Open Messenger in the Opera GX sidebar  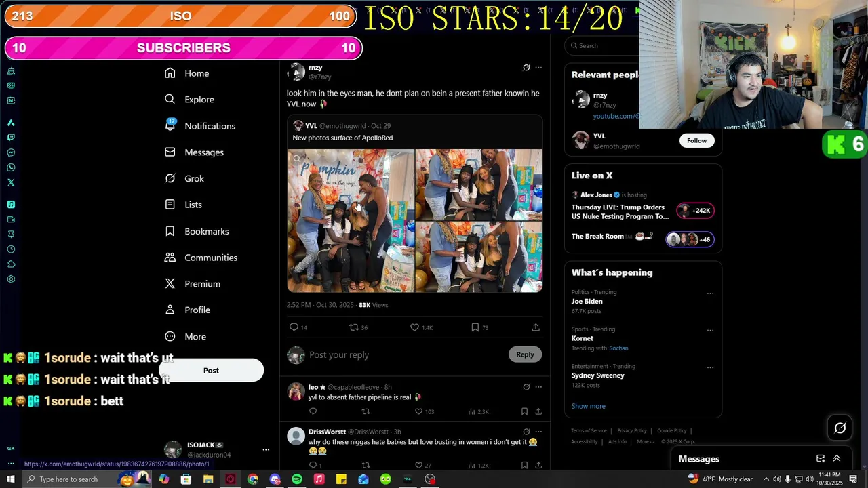click(x=11, y=152)
